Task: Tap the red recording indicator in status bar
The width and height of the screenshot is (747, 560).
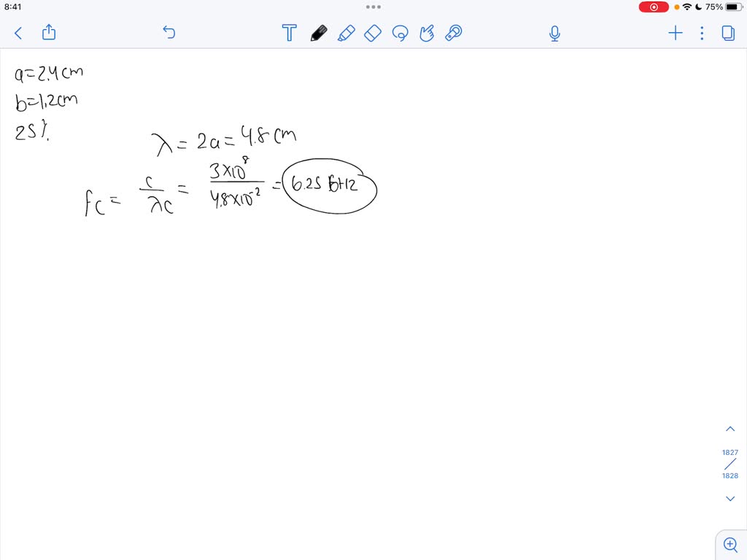Action: tap(653, 7)
